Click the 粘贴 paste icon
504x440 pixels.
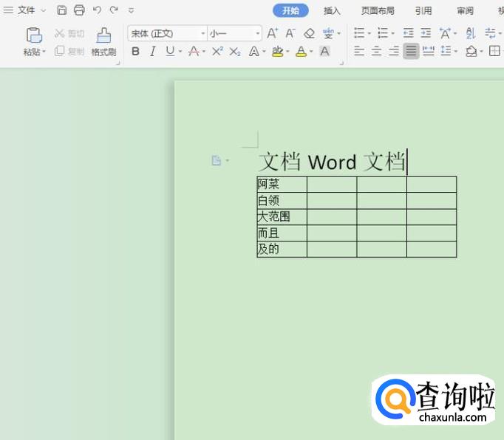34,35
